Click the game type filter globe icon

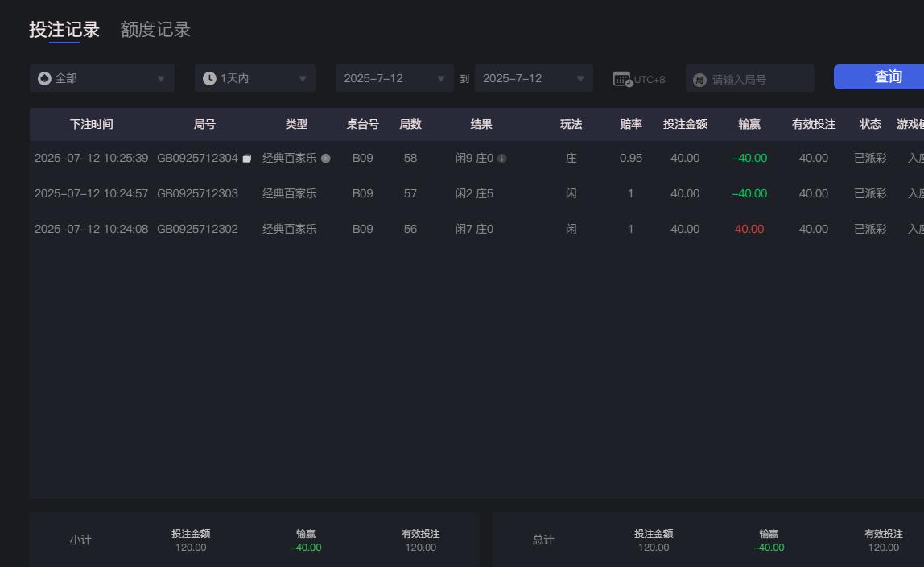click(45, 78)
